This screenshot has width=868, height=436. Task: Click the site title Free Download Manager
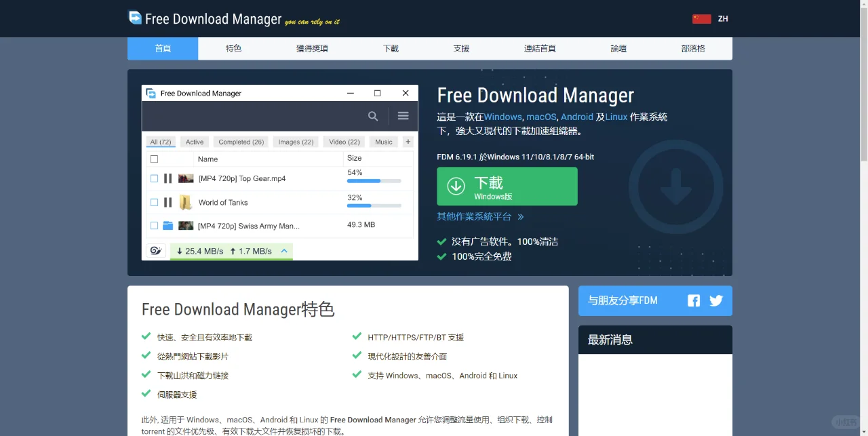[213, 19]
